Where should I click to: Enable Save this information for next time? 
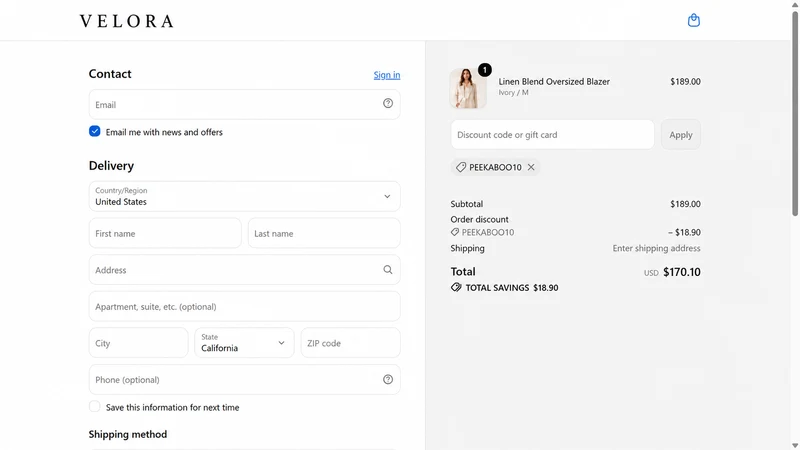(x=94, y=407)
